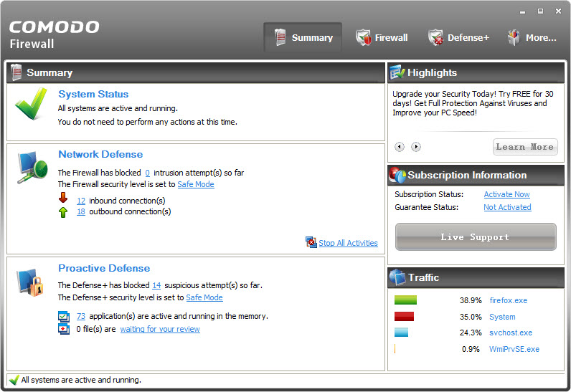Click the Upgrade your Security Today text
Screen dimensions: 571x392
[473, 103]
